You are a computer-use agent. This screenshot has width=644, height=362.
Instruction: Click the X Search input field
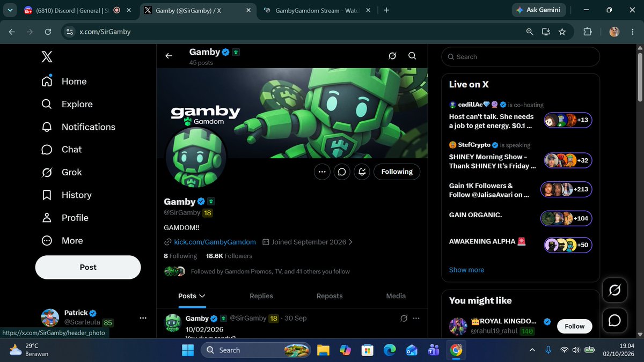pyautogui.click(x=520, y=57)
